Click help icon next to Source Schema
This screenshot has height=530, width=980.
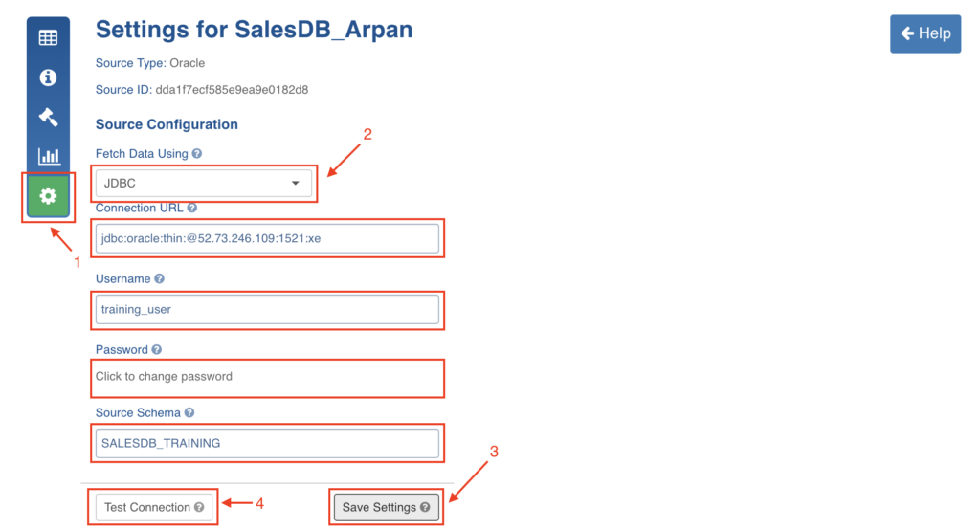click(189, 412)
